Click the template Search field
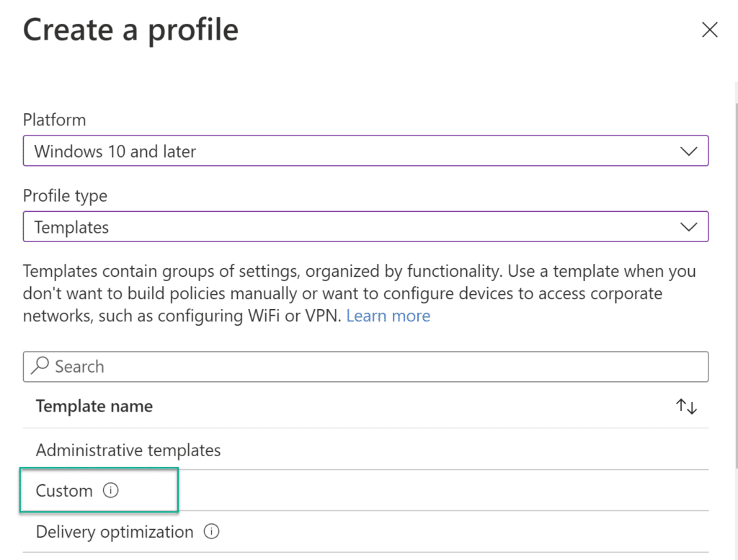The height and width of the screenshot is (560, 738). click(x=365, y=367)
